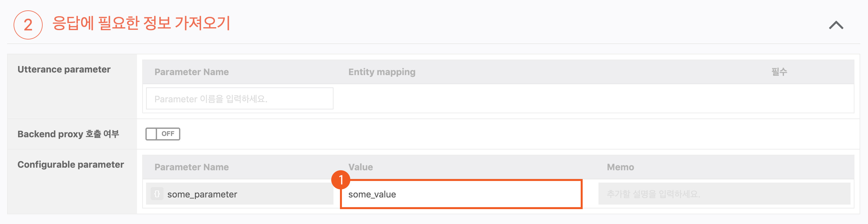Focus the utterance Parameter 이름 input field
Image resolution: width=868 pixels, height=224 pixels.
point(239,99)
